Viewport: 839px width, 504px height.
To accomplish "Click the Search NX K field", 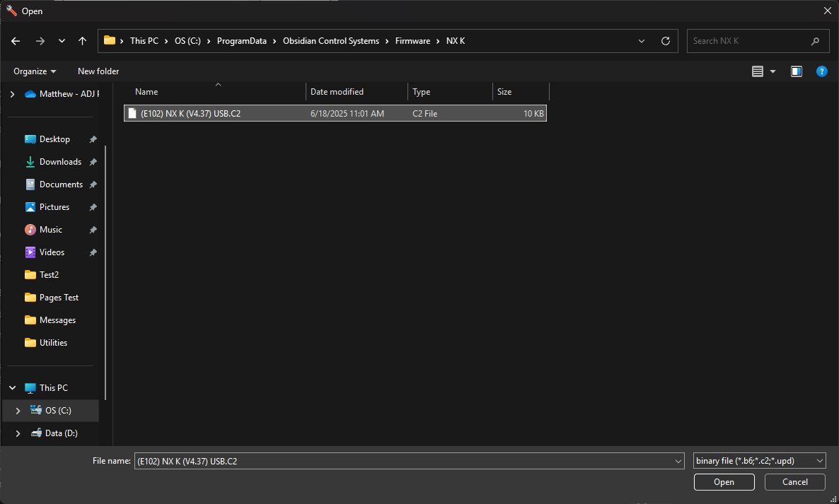I will (x=748, y=41).
